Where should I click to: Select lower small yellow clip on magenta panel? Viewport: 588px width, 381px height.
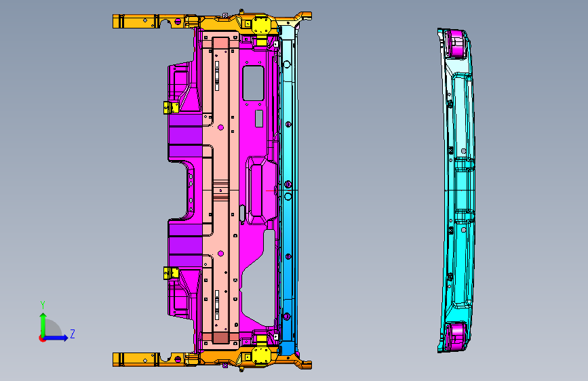tap(171, 273)
